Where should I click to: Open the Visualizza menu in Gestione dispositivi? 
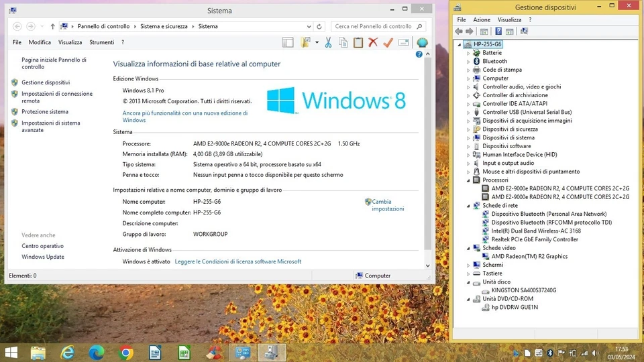click(509, 19)
